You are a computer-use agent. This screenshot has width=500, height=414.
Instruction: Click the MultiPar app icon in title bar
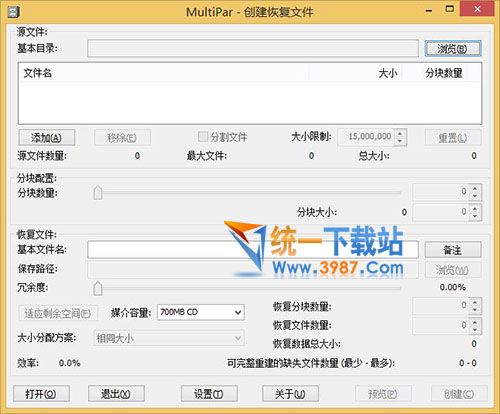[x=13, y=12]
